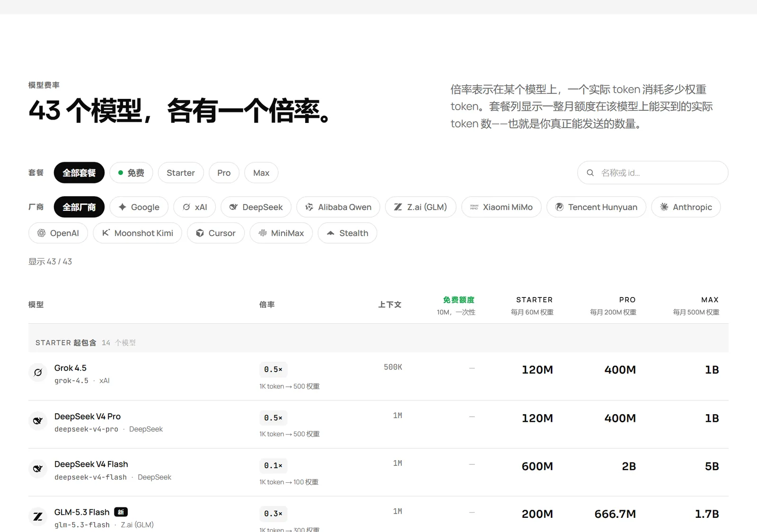Click the DeepSeek logo in V4 Flash row
This screenshot has width=757, height=532.
pos(38,469)
